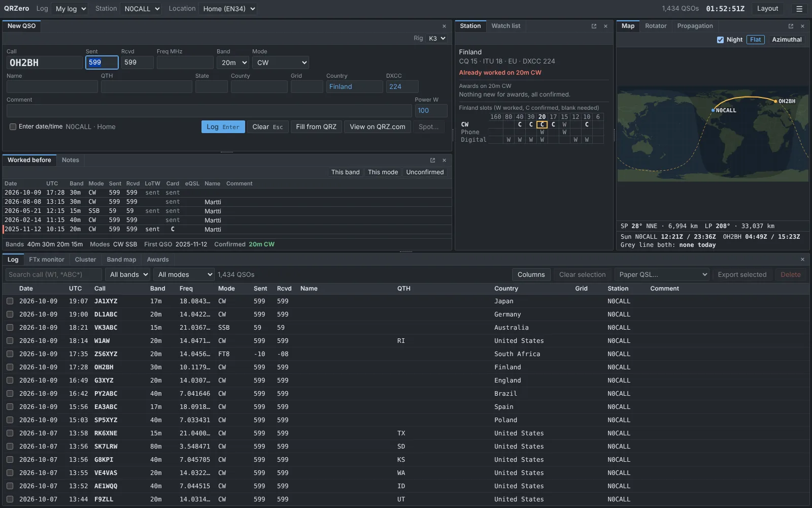Open the hamburger menu at top right
The width and height of the screenshot is (812, 508).
click(799, 9)
